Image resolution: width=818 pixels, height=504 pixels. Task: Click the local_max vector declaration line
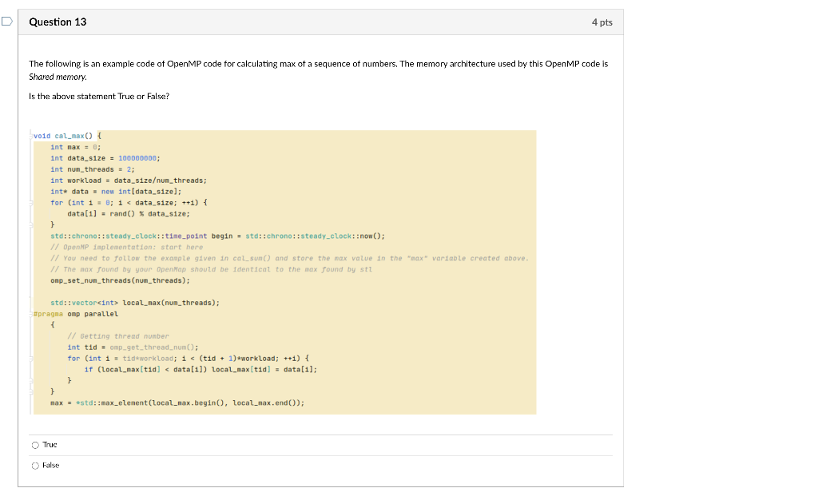coord(133,302)
